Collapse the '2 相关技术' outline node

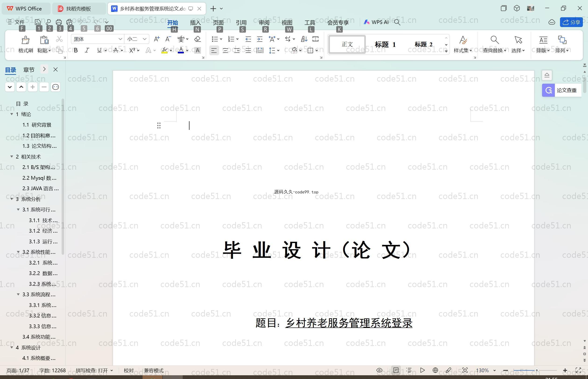click(x=12, y=157)
